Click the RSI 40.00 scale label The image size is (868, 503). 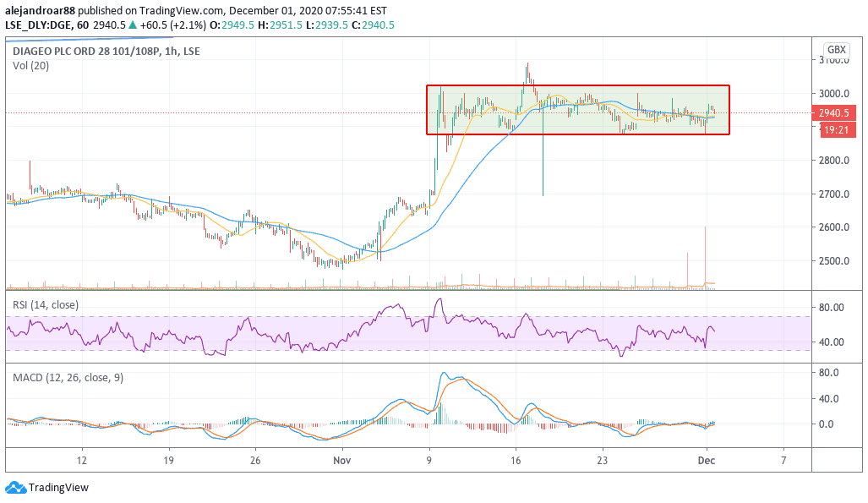point(832,342)
